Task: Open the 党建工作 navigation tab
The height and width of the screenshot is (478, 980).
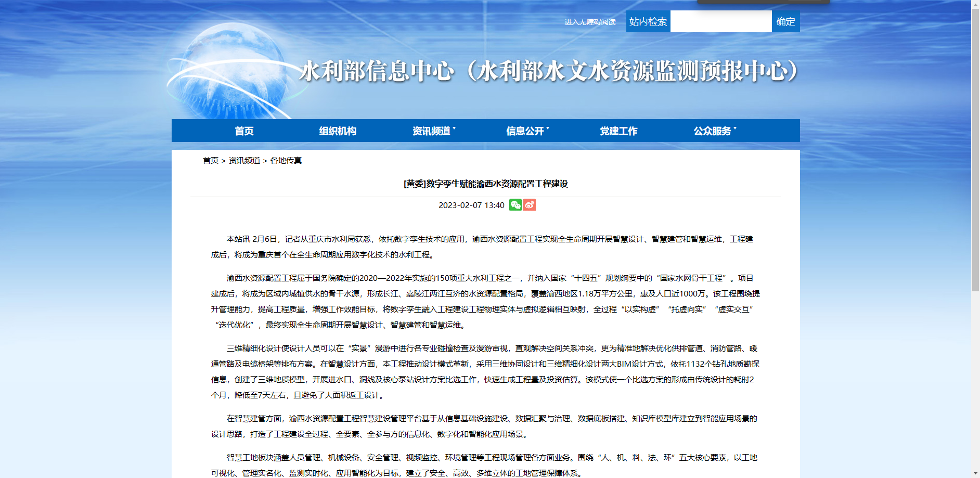Action: (x=618, y=131)
